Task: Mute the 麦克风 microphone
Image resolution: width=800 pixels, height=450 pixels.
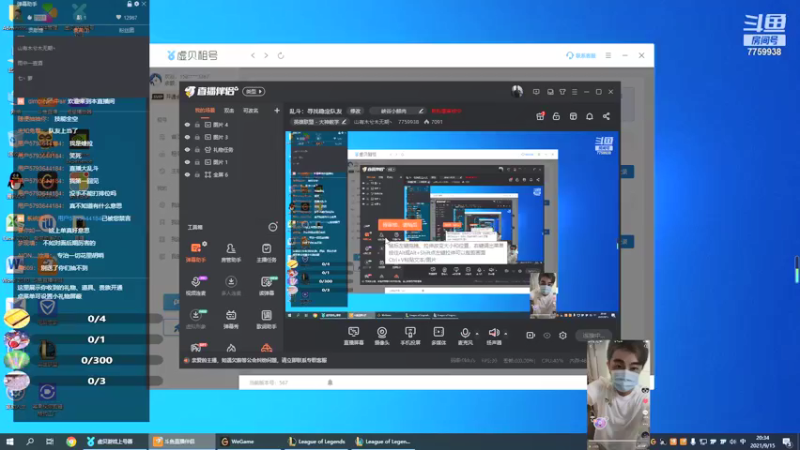Action: tap(465, 336)
